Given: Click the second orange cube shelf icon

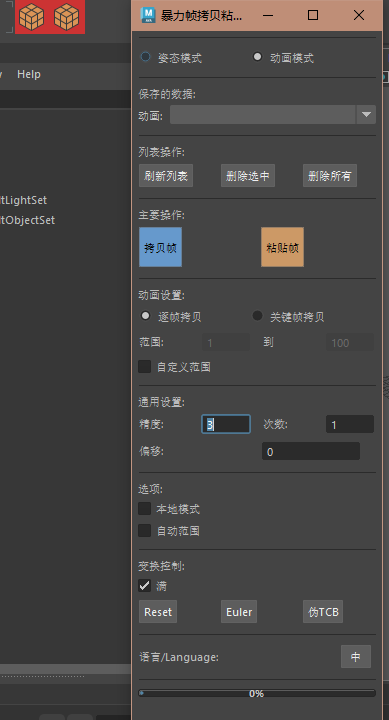Looking at the screenshot, I should [67, 17].
